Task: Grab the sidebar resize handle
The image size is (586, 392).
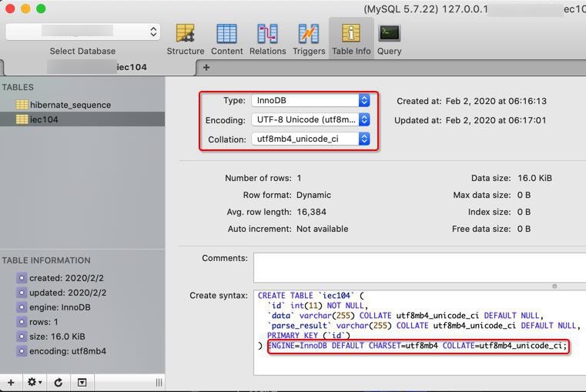Action: coord(159,382)
